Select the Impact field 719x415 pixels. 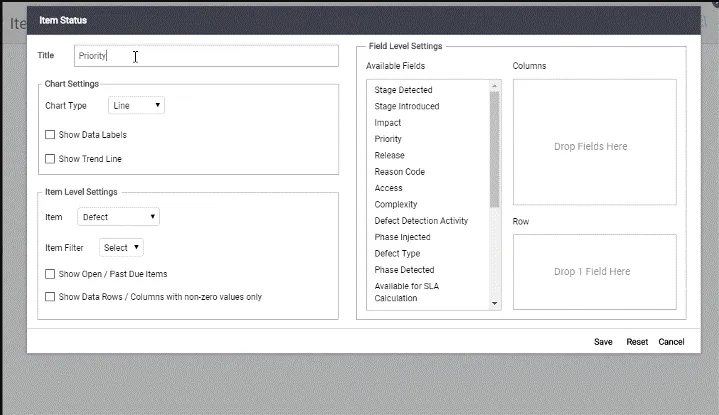coord(387,123)
